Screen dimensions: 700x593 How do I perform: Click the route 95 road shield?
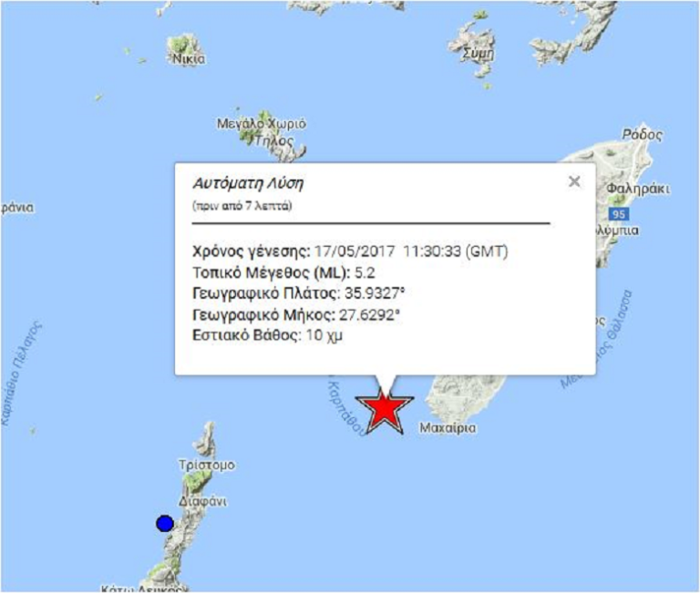620,213
